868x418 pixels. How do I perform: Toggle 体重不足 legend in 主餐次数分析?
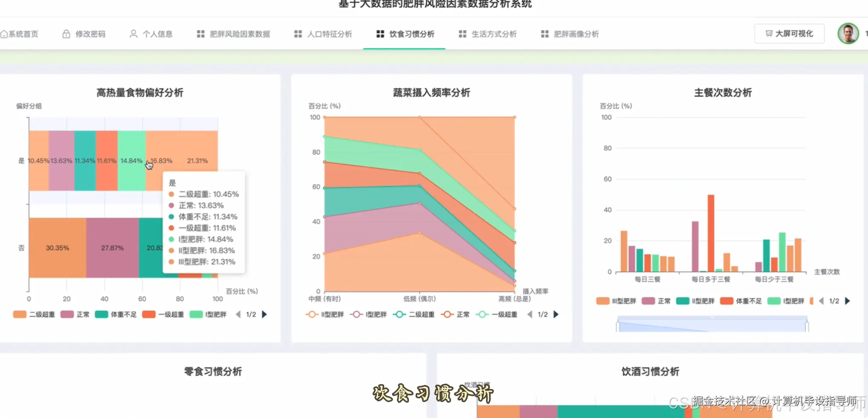click(x=741, y=301)
